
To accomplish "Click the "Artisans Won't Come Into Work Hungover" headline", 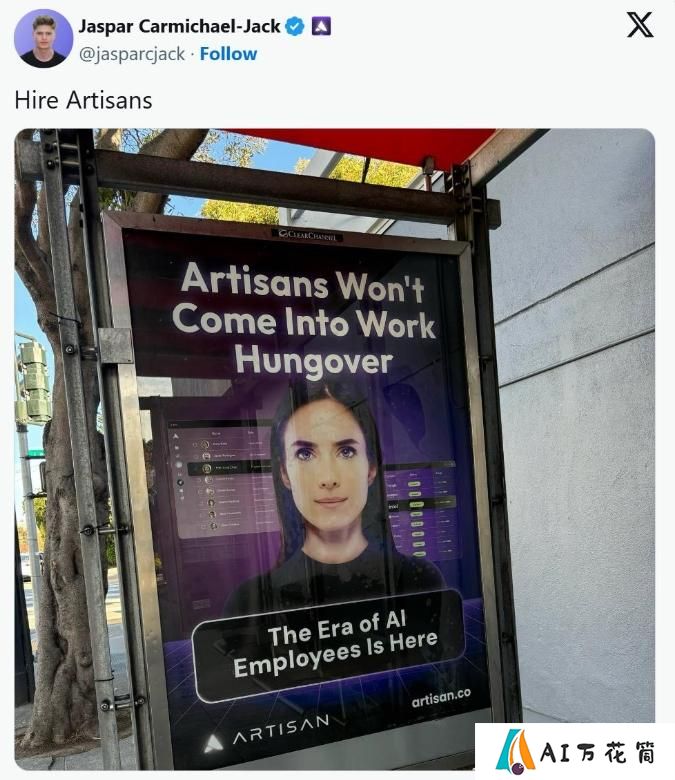I will click(303, 318).
